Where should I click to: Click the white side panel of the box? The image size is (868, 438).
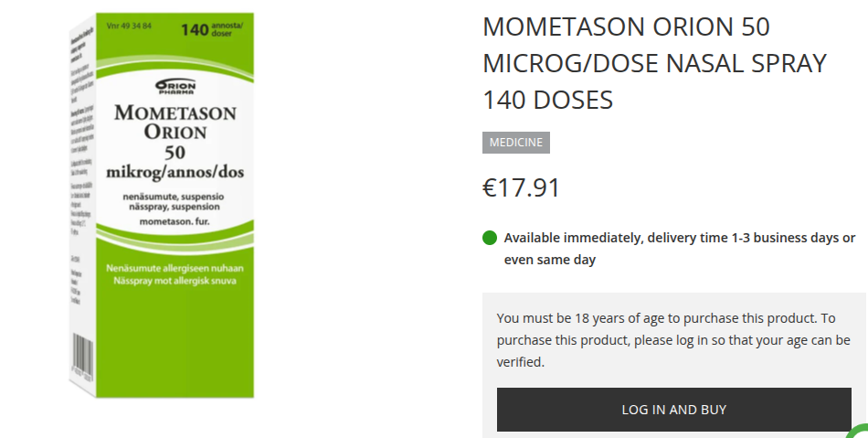pos(81,201)
